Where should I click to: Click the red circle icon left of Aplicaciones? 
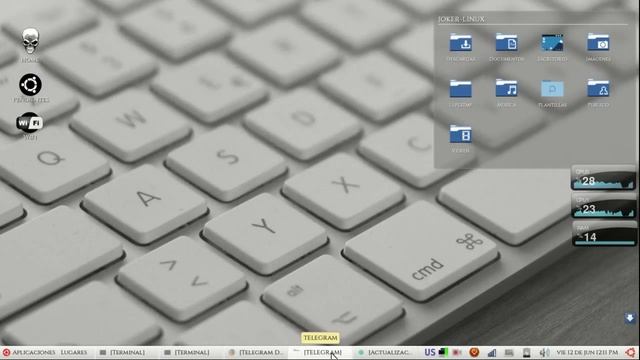tap(6, 352)
